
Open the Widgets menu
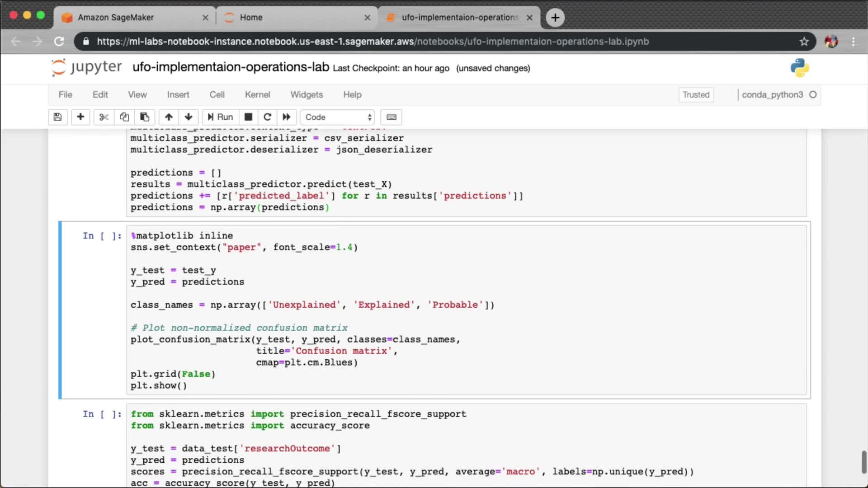[307, 94]
